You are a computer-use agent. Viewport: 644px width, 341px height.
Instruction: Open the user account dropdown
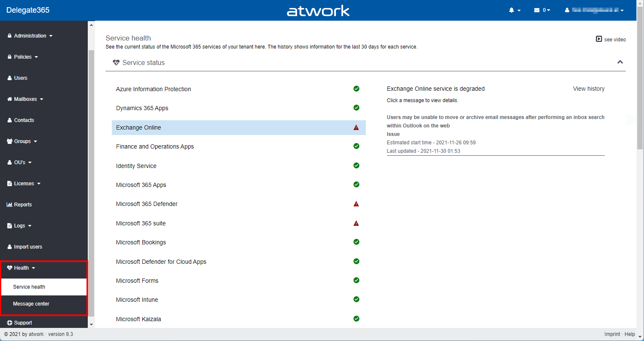coord(595,10)
